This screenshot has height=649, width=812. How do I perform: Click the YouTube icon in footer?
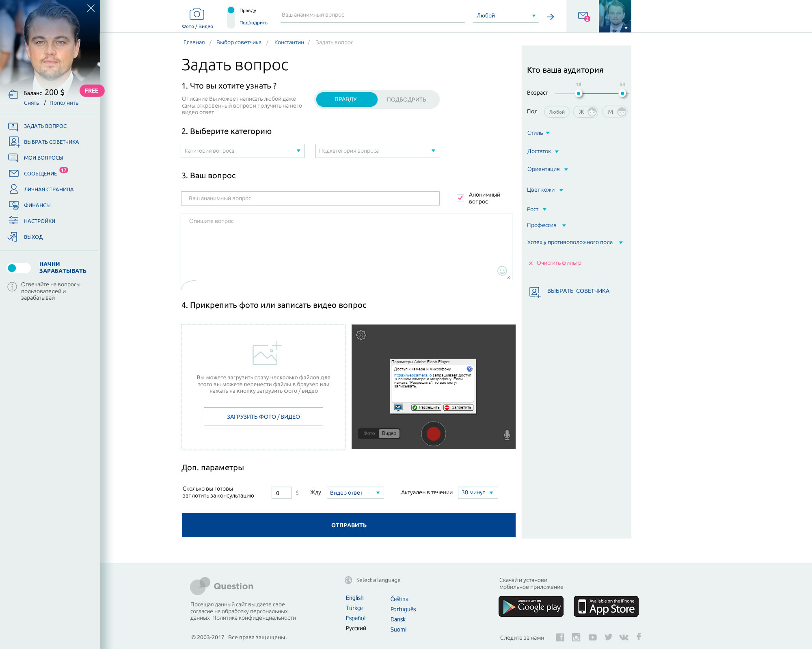click(592, 637)
